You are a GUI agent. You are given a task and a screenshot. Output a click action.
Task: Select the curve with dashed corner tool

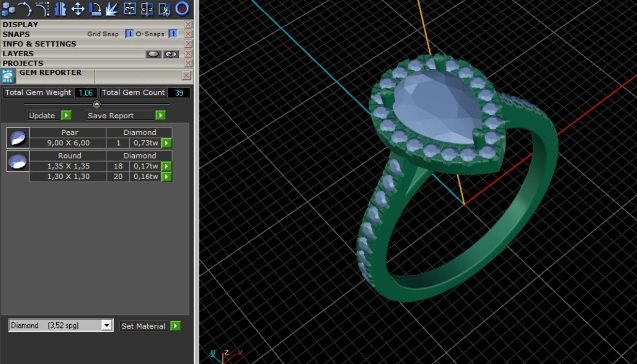[42, 9]
